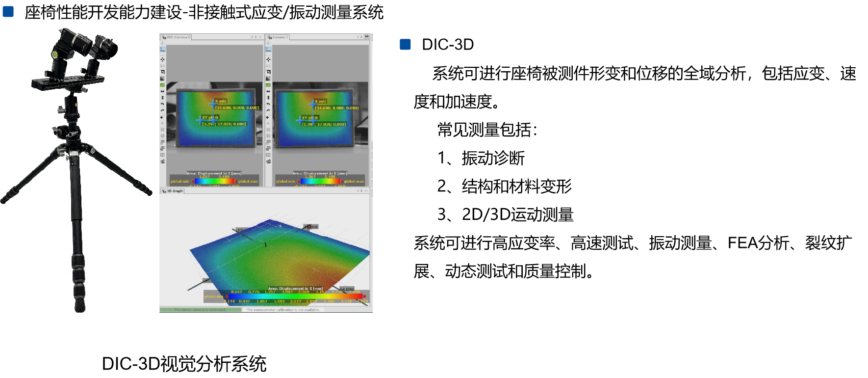Click the snapshot camera icon in REF: Camera 0 toolbar

(x=162, y=162)
